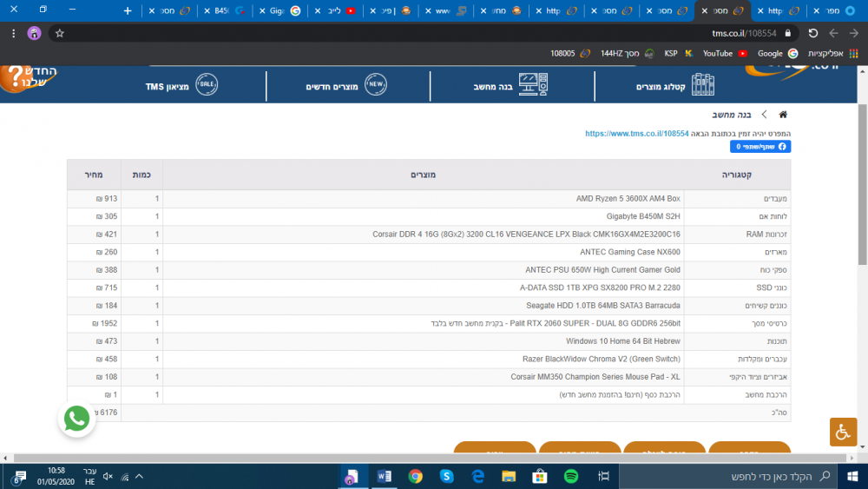
Task: Open the accessibility wheelchair menu
Action: tap(843, 432)
